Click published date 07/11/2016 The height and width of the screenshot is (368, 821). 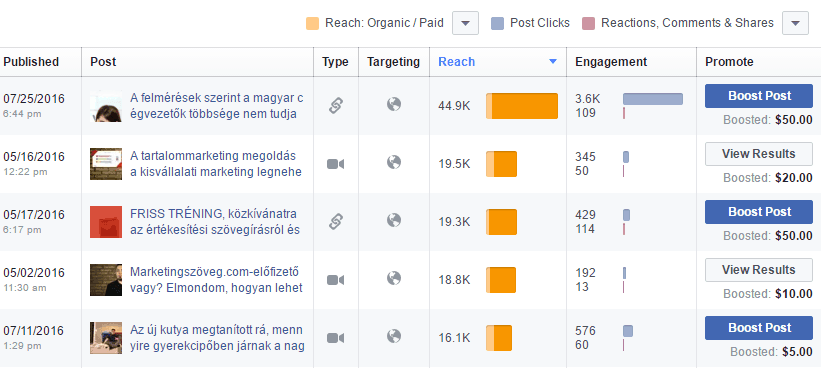pyautogui.click(x=34, y=331)
